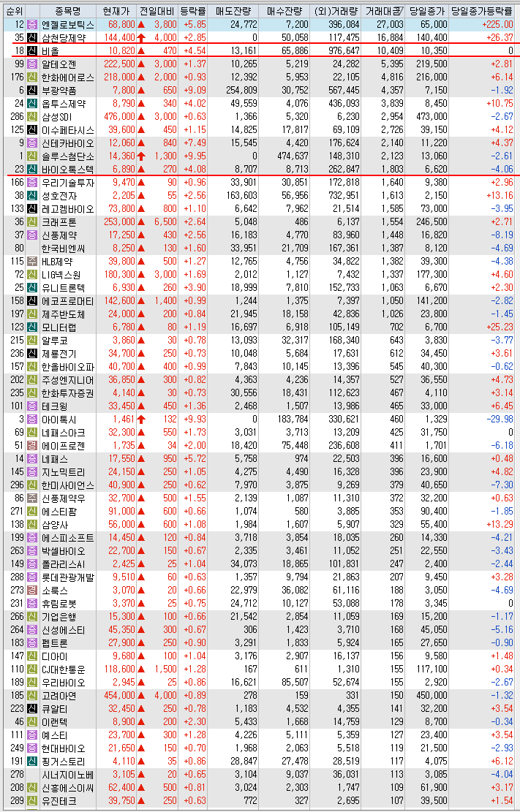Select the 한화투자증권 stock name

click(68, 393)
